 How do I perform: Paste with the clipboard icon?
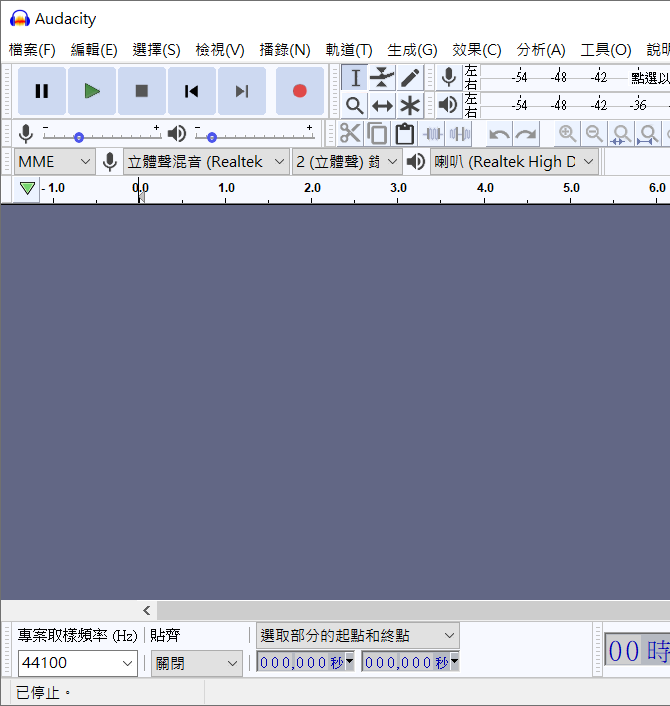[404, 134]
